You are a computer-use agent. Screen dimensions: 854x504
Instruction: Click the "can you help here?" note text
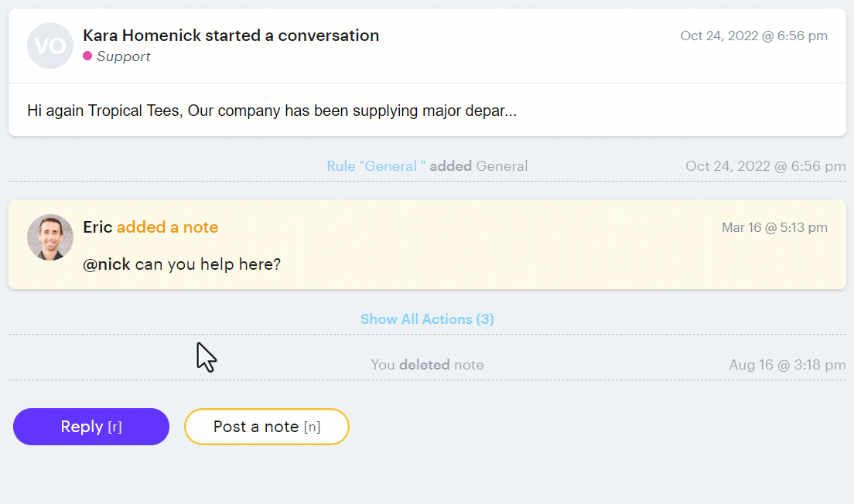[x=207, y=264]
